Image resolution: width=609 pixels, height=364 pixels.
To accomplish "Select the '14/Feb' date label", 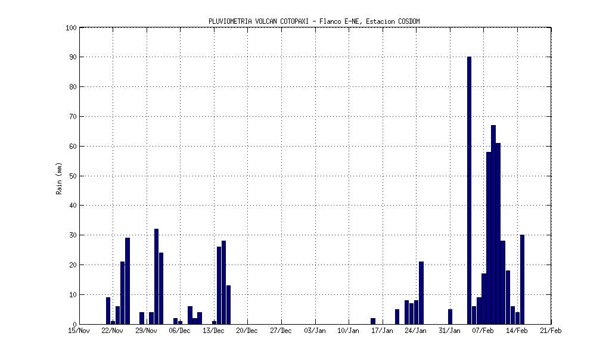I will (517, 331).
